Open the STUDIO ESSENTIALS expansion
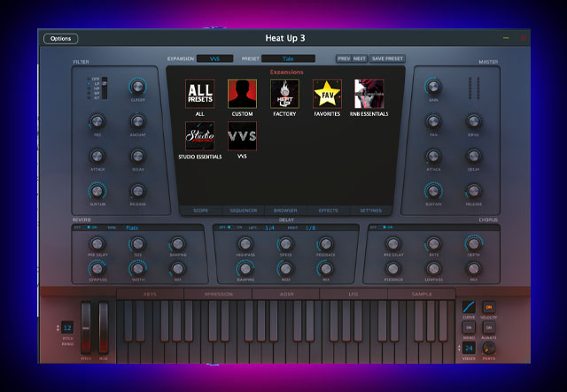Image resolution: width=567 pixels, height=392 pixels. (199, 136)
